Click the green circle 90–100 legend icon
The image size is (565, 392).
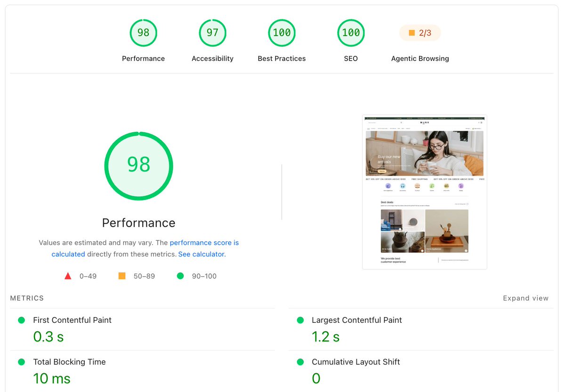point(180,276)
